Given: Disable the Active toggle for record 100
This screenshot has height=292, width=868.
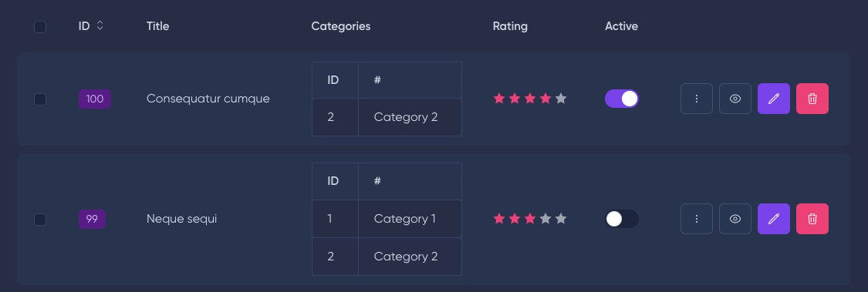Looking at the screenshot, I should pos(622,99).
